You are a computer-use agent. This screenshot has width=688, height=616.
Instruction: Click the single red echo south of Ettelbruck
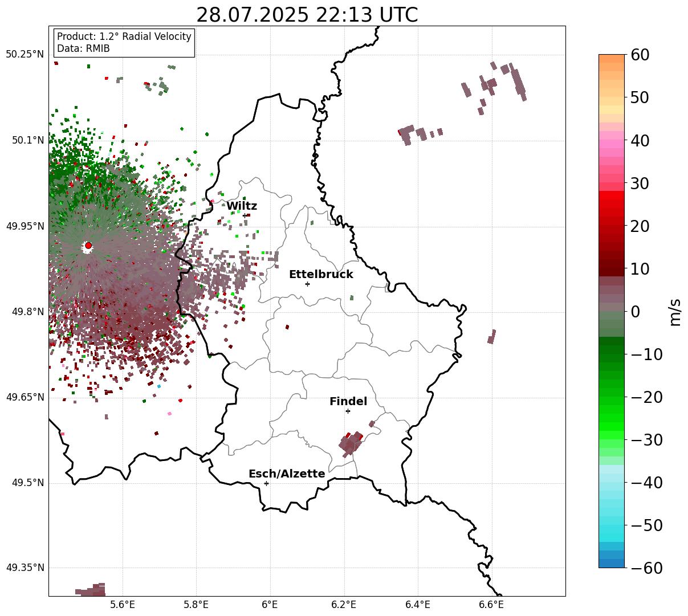point(287,327)
